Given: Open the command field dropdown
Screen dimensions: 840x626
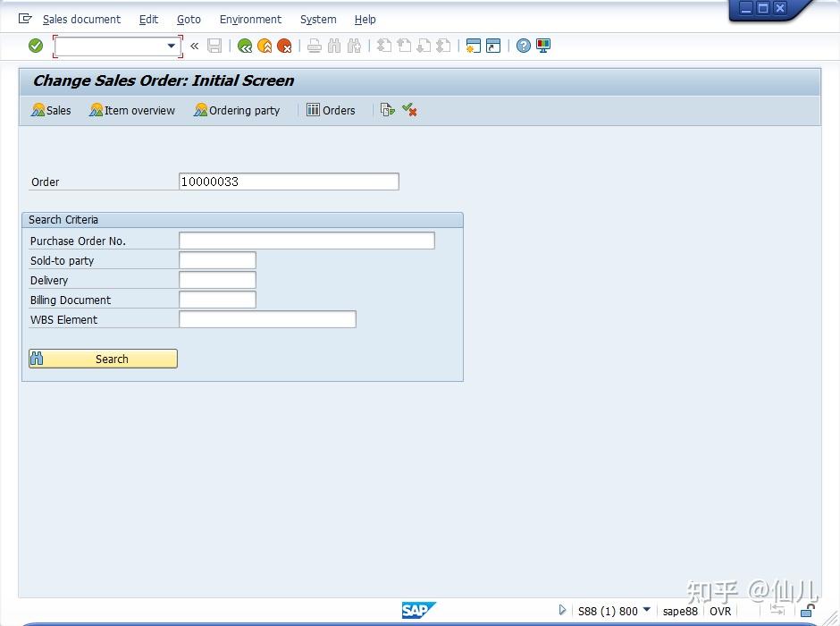Looking at the screenshot, I should pos(172,46).
